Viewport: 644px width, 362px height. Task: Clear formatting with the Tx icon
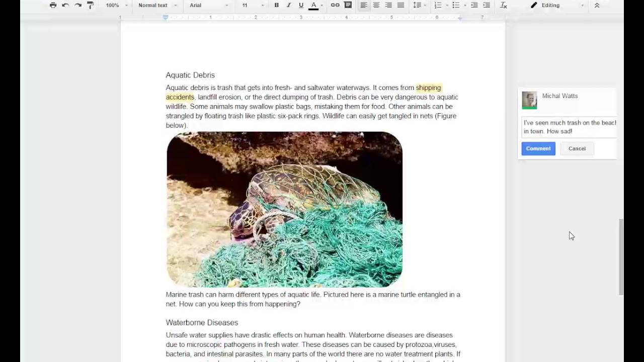[x=504, y=5]
